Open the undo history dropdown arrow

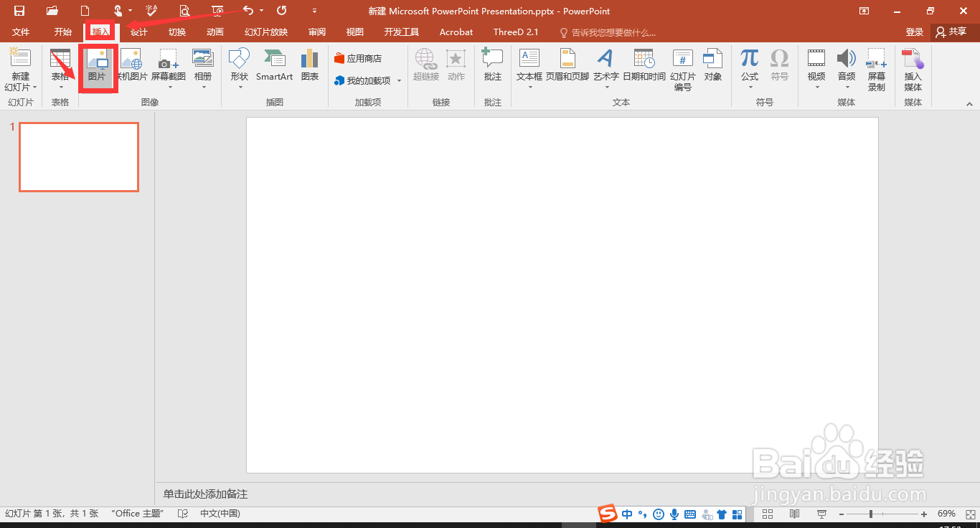tap(262, 11)
